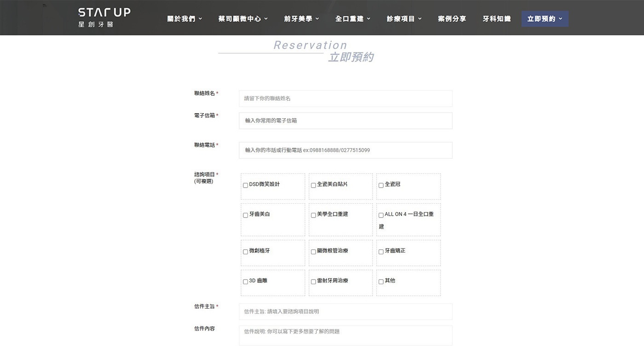644x356 pixels.
Task: Check the 全瓷冠 checkbox
Action: (x=381, y=185)
